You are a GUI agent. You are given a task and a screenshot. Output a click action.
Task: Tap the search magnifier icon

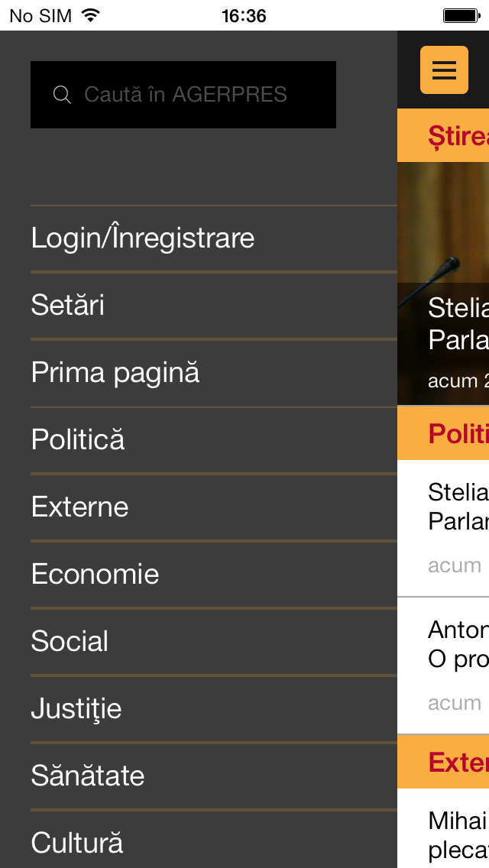pyautogui.click(x=62, y=95)
